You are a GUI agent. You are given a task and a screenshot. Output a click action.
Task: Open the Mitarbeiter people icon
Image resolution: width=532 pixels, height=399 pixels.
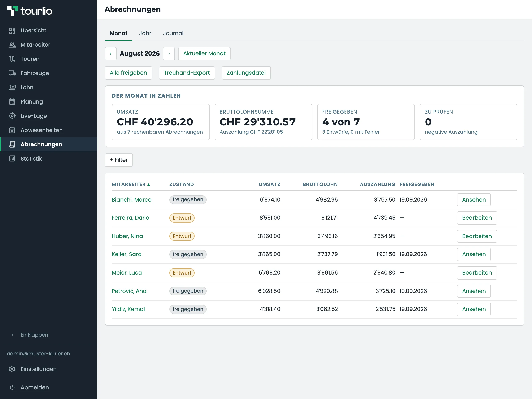pos(12,45)
